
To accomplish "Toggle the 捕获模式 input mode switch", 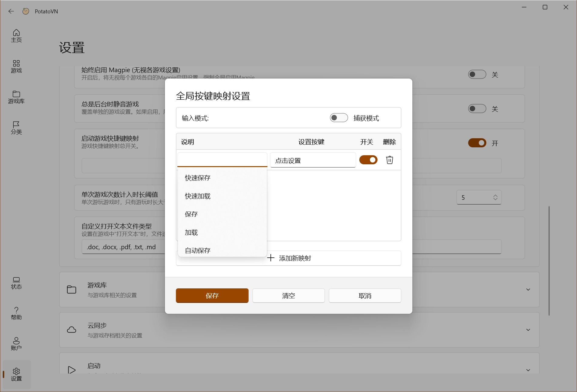I will click(x=339, y=118).
